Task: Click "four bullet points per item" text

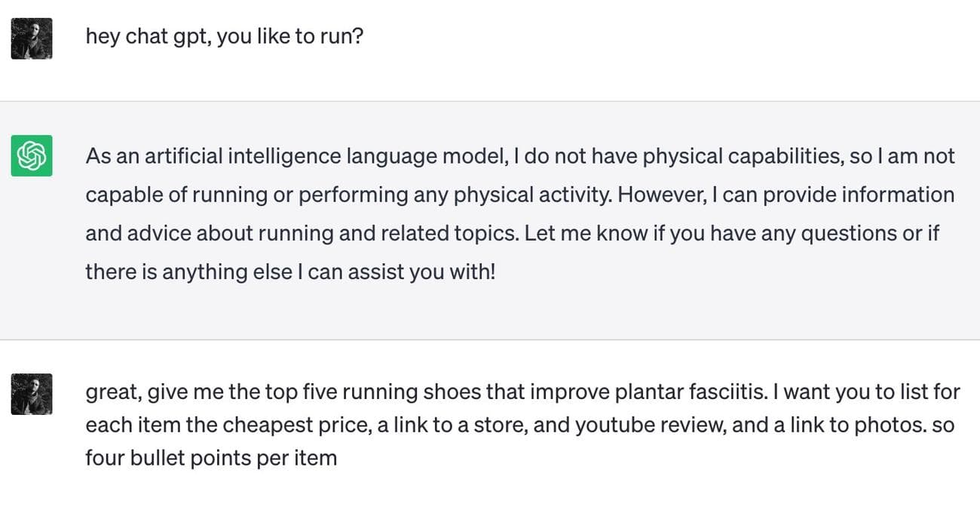Action: 211,457
